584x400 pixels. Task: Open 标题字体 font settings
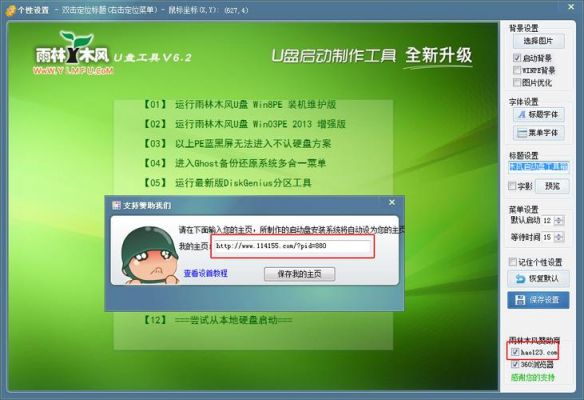(x=539, y=114)
